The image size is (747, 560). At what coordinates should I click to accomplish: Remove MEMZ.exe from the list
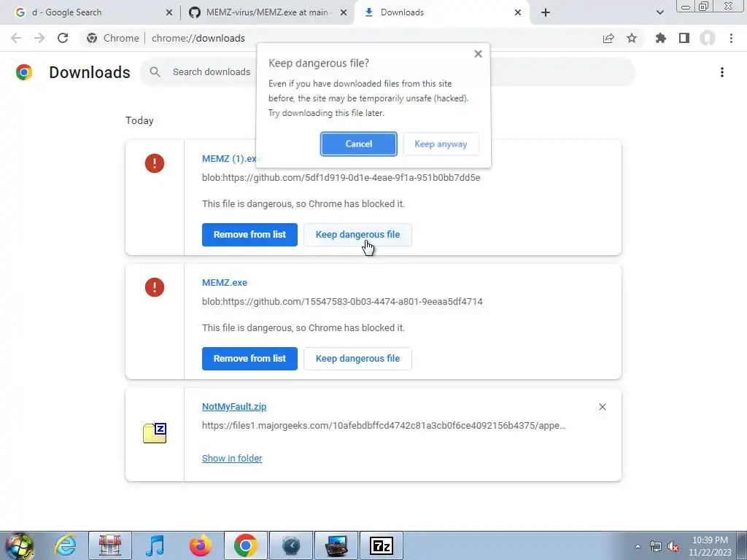coord(249,358)
